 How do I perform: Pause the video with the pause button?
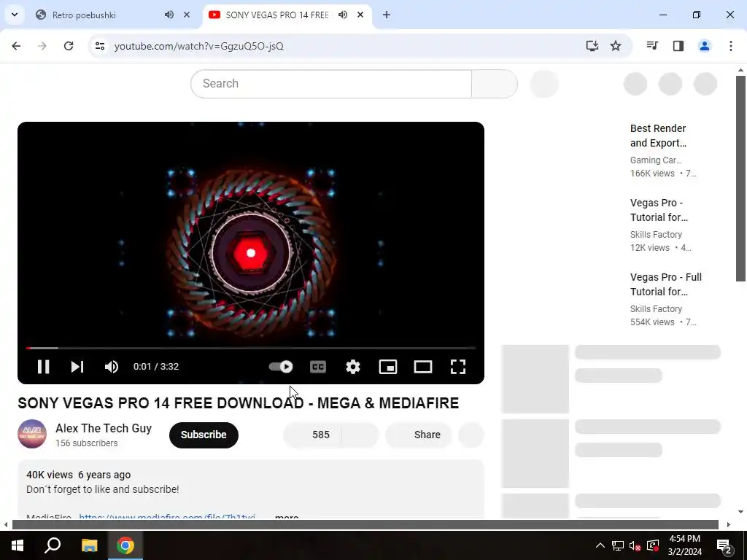[x=43, y=367]
